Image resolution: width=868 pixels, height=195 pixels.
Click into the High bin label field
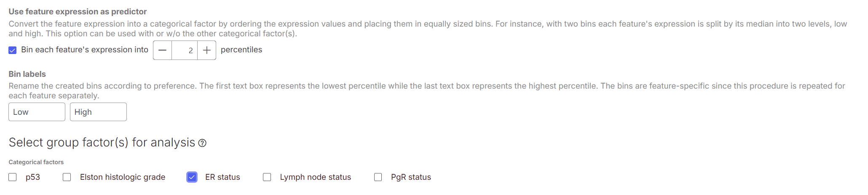click(98, 112)
